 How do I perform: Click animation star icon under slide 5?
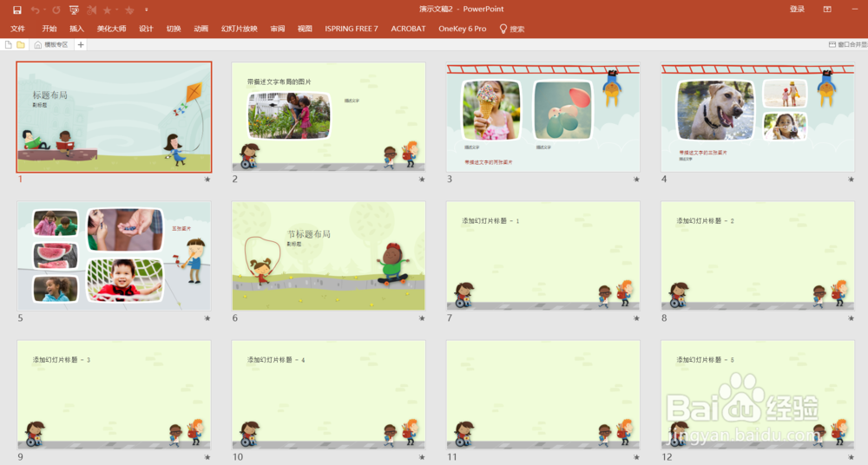click(x=207, y=318)
